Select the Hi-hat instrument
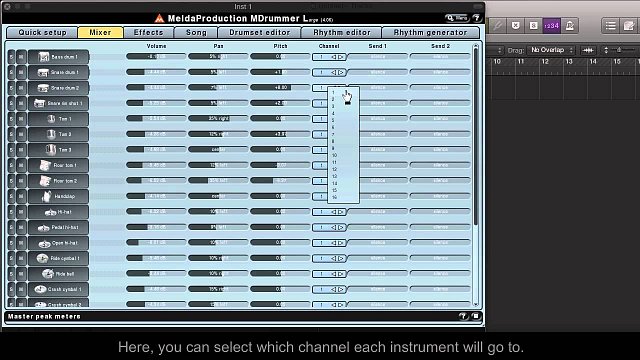Screen dimensions: 640x360 58,212
